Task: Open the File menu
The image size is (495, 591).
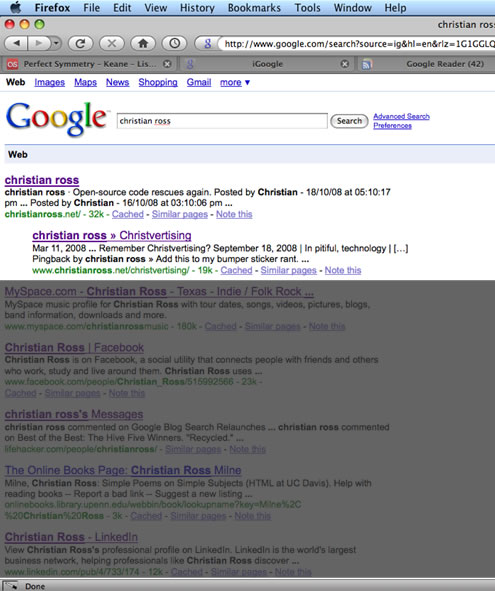Action: point(92,8)
